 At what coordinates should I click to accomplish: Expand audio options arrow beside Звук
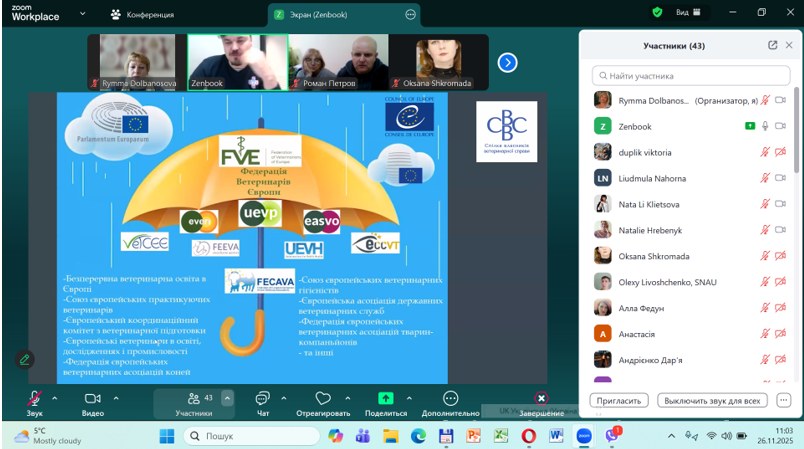(55, 397)
